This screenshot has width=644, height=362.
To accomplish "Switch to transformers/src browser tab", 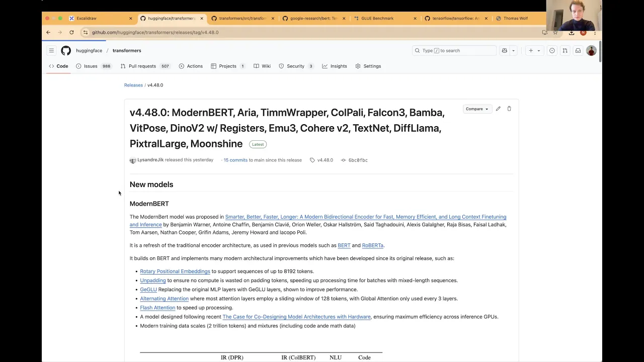I will [x=243, y=18].
